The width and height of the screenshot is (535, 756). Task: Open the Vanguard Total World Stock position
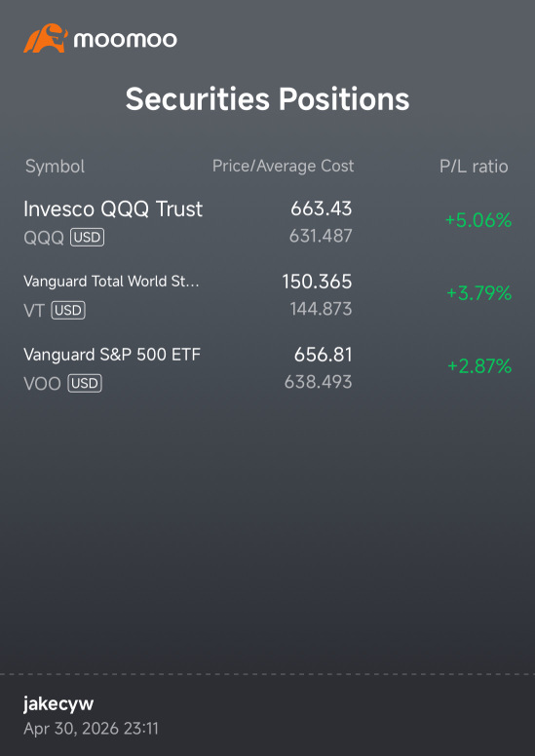pyautogui.click(x=267, y=295)
